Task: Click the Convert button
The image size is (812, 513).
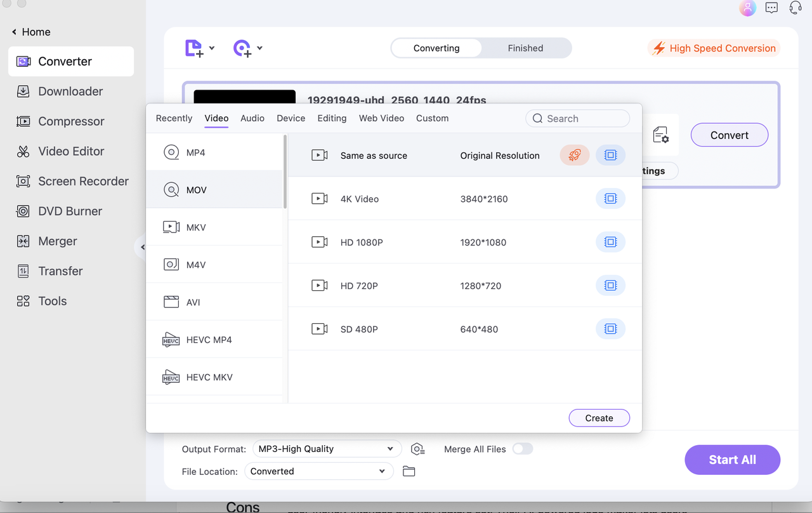Action: (x=729, y=135)
